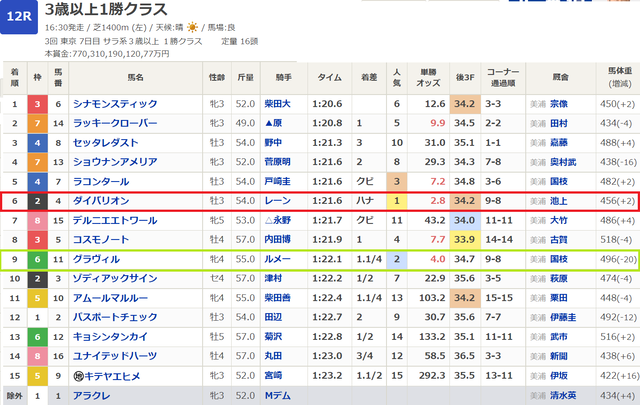The image size is (640, 405).
Task: Open horse シナモンスティック page
Action: coord(115,104)
